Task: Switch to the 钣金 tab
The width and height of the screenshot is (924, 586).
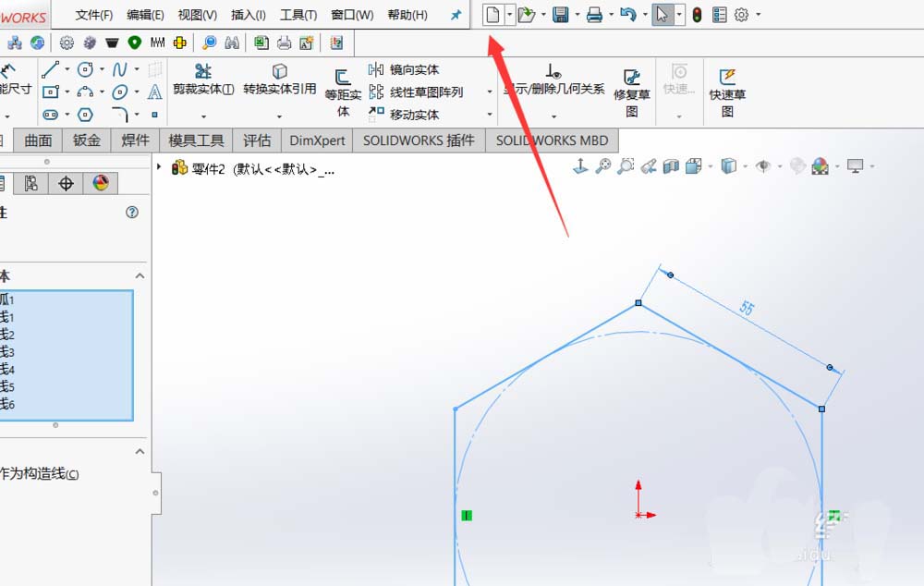Action: (87, 140)
